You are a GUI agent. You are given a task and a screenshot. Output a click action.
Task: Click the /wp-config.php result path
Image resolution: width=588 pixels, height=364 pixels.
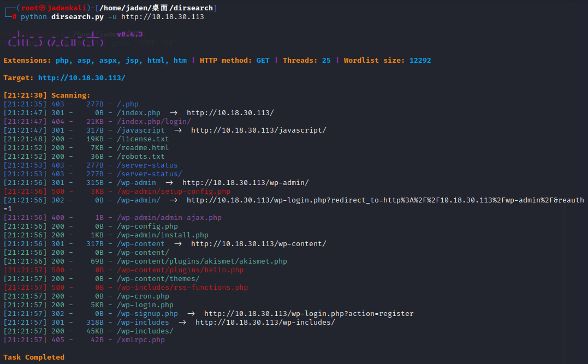(147, 226)
